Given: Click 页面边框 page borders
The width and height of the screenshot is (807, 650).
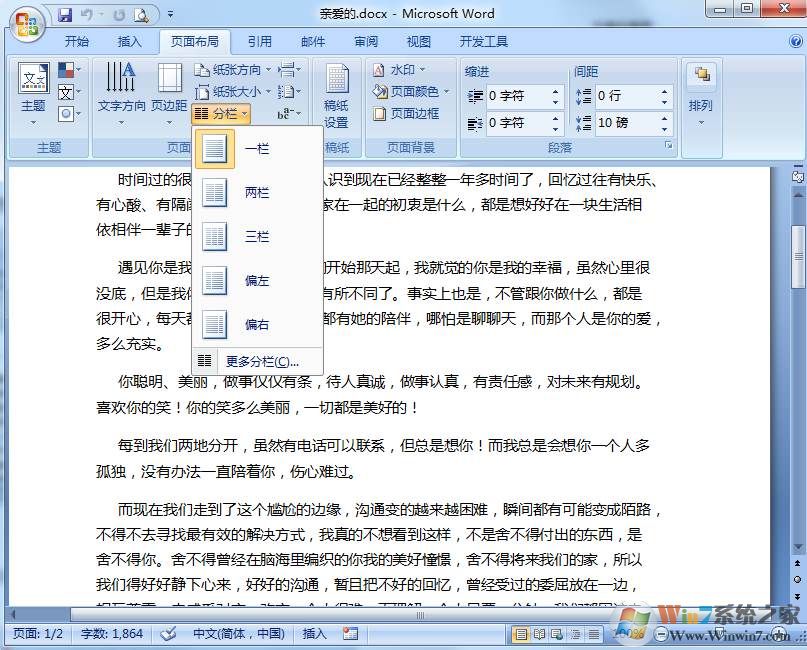Looking at the screenshot, I should [406, 113].
